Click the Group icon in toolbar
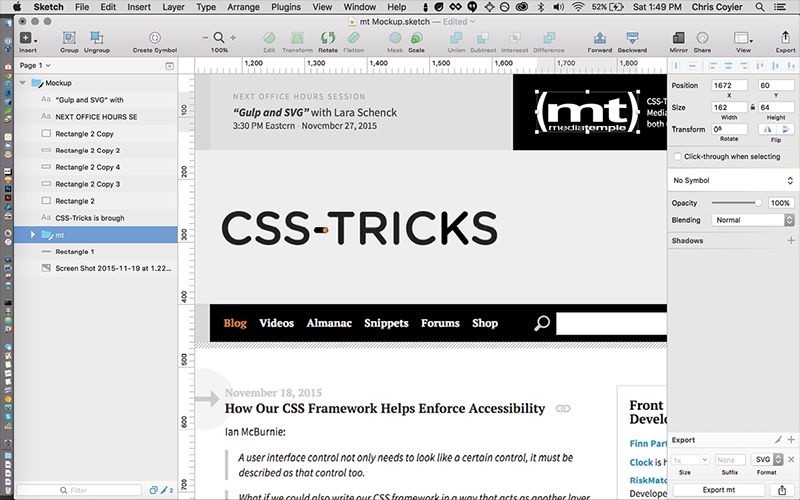 pyautogui.click(x=69, y=38)
